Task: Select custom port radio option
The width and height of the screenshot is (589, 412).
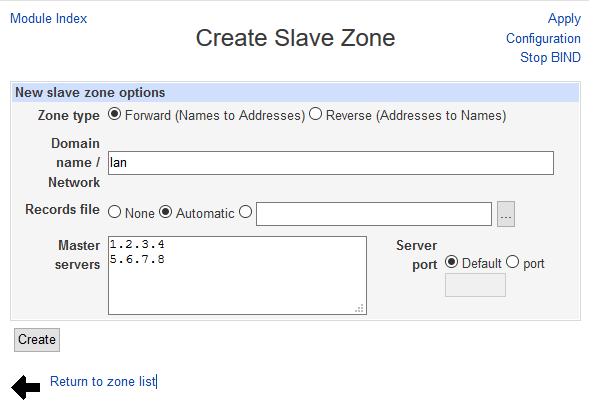Action: click(512, 262)
